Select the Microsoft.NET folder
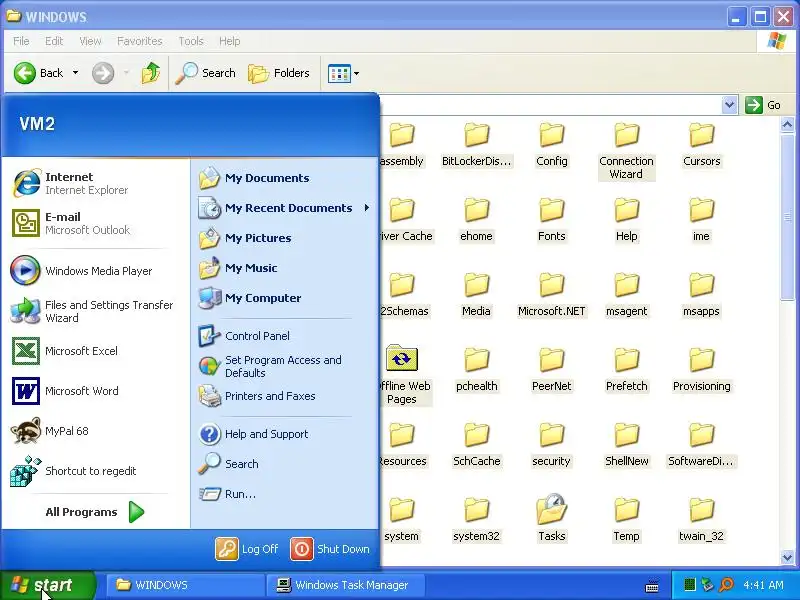 (x=552, y=295)
